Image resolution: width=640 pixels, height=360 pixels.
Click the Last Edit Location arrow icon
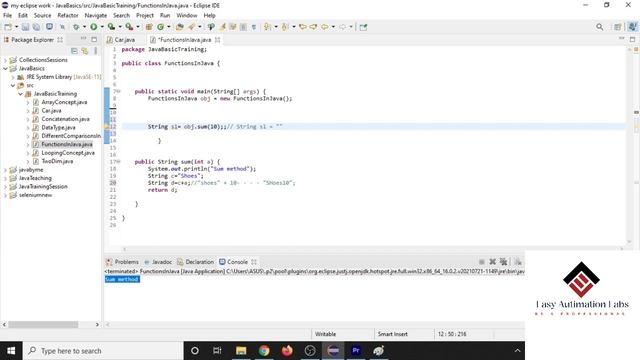point(303,27)
